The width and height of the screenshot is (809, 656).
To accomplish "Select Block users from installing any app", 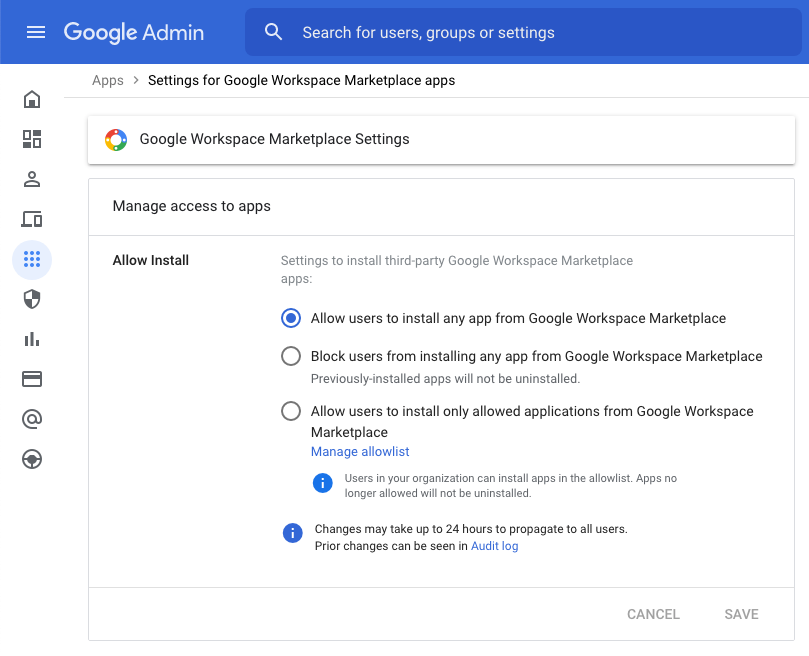I will (291, 356).
